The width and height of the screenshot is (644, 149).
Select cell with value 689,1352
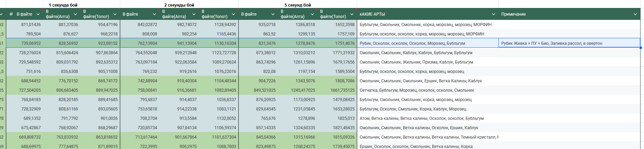click(25, 118)
